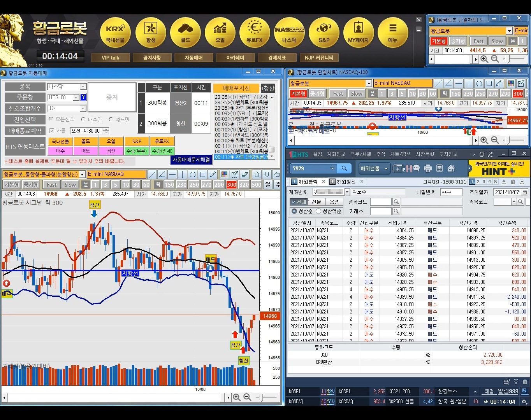The height and width of the screenshot is (420, 531).
Task: Click the 수량(전체) test button
Action: pyautogui.click(x=162, y=151)
